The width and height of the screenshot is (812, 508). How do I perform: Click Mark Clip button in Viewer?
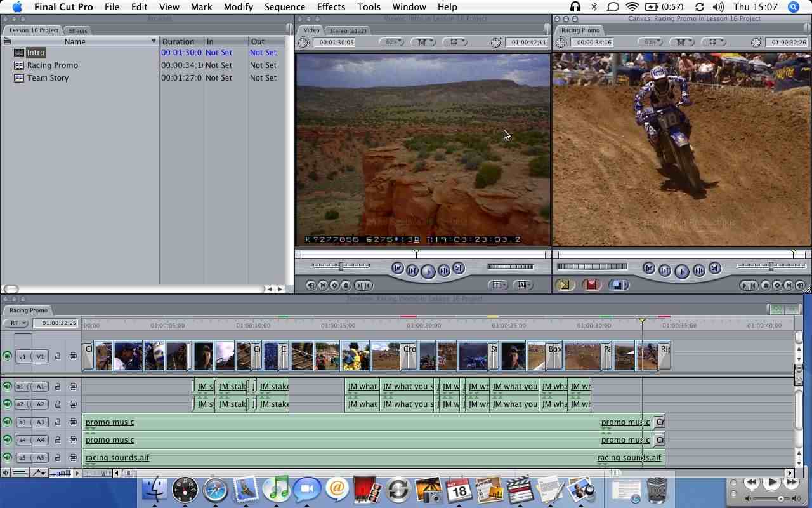322,285
